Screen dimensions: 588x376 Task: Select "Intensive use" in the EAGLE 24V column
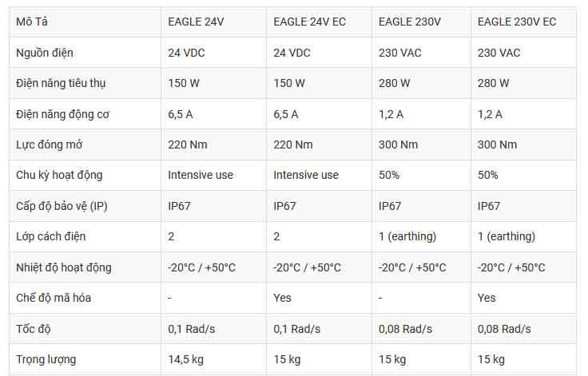click(x=201, y=175)
